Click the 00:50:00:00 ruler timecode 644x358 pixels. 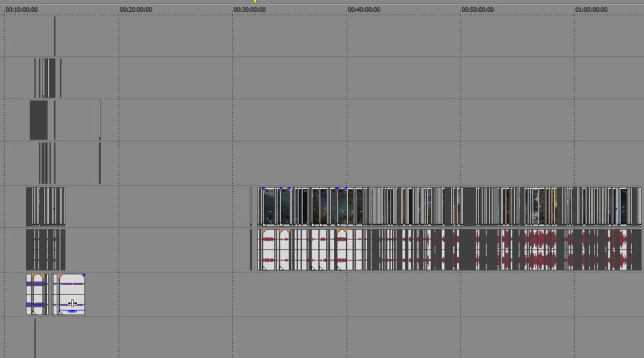478,10
